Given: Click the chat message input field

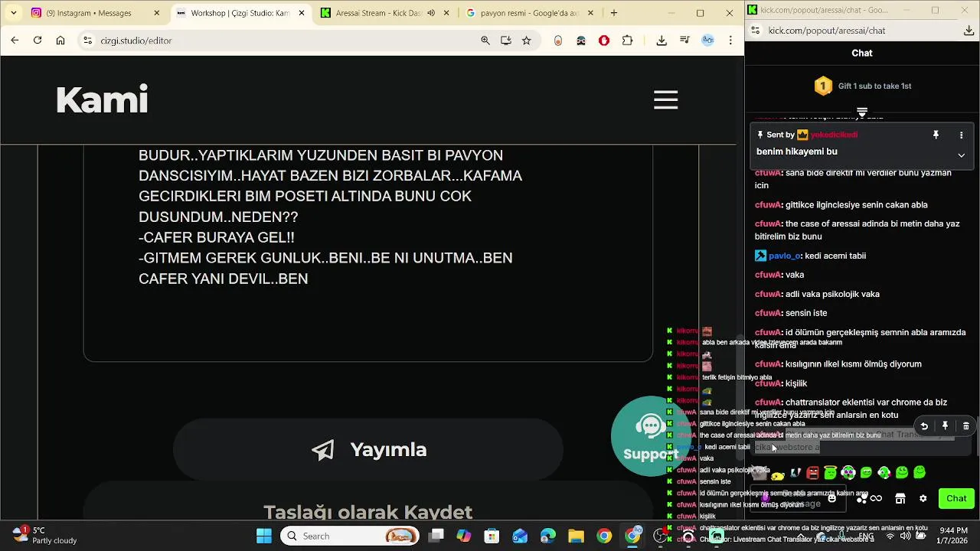Looking at the screenshot, I should click(x=798, y=499).
